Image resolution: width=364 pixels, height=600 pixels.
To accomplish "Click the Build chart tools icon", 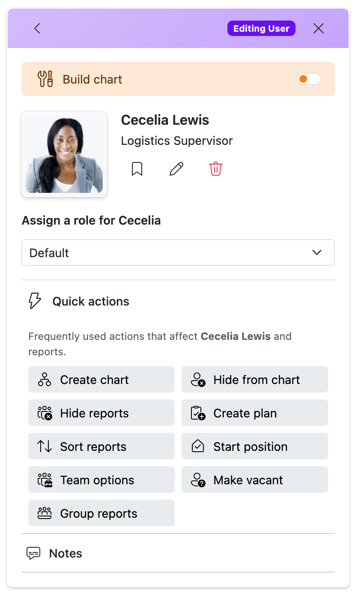I will click(45, 79).
